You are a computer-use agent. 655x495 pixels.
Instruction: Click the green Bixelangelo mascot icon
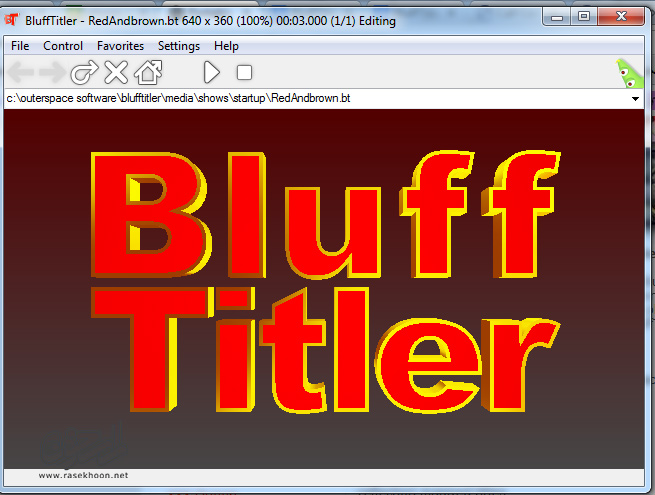pyautogui.click(x=629, y=74)
